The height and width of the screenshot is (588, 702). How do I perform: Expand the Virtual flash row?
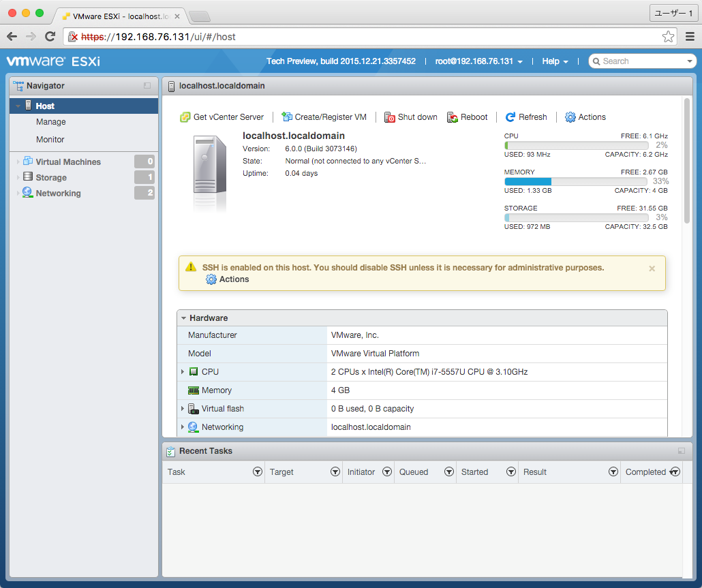[x=183, y=408]
